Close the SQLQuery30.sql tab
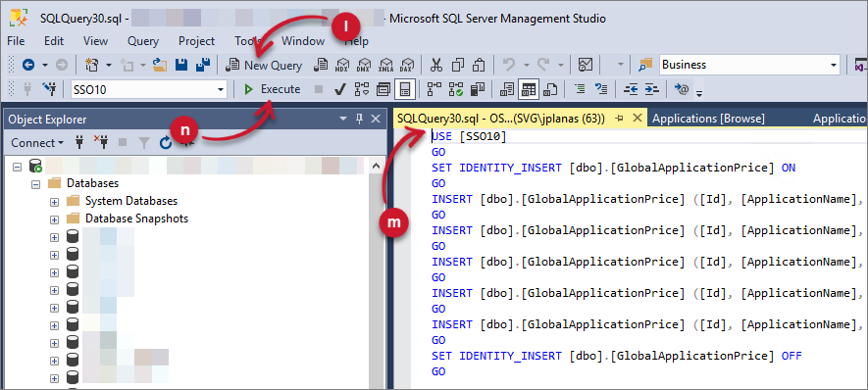 point(638,118)
